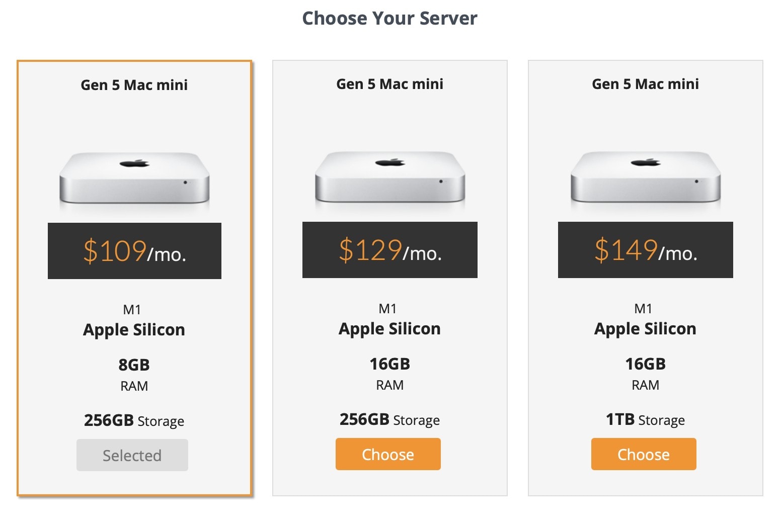Choose the 16GB RAM 1TB Storage server
This screenshot has width=782, height=532.
[x=644, y=454]
